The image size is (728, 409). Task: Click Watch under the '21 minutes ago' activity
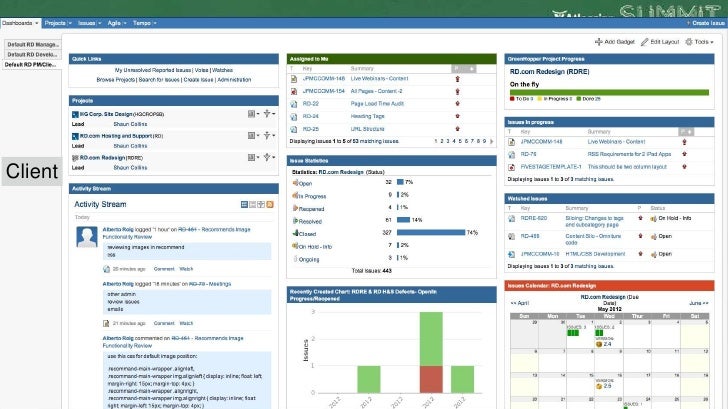tap(186, 323)
